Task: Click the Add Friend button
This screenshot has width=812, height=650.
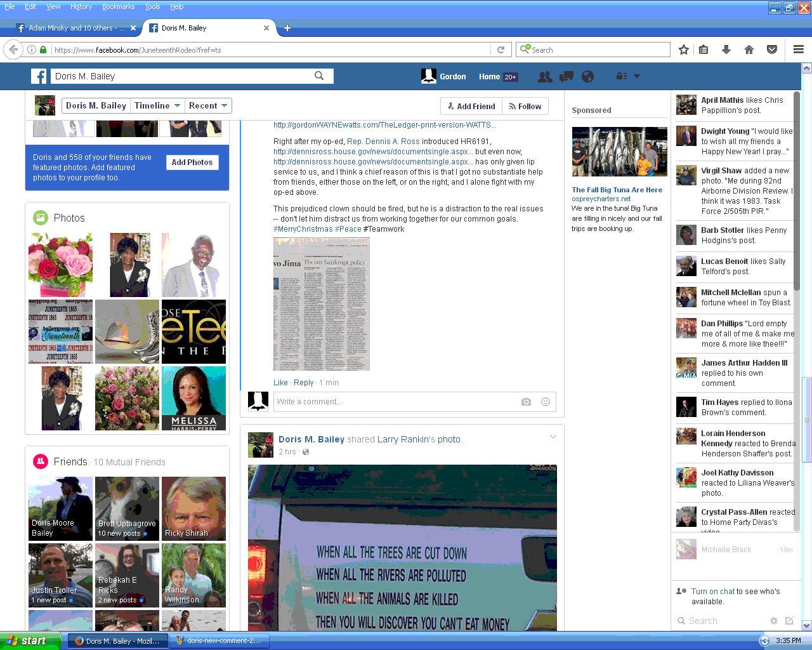Action: pyautogui.click(x=471, y=106)
